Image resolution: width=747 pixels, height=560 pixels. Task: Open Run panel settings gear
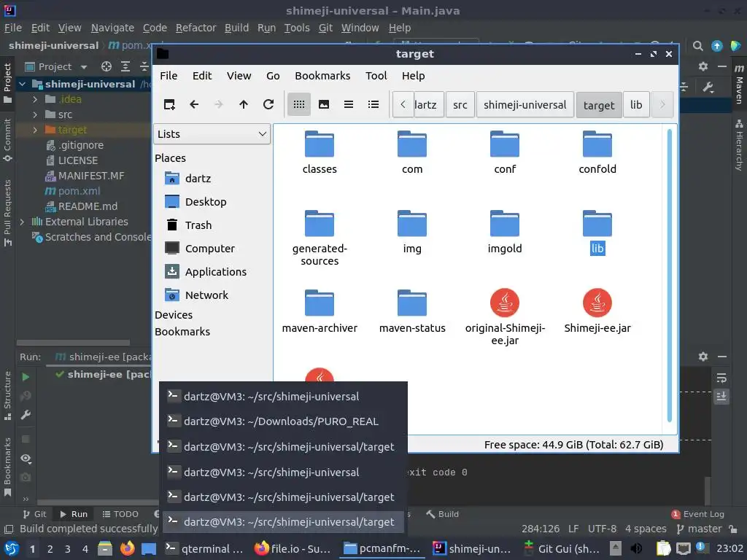703,357
